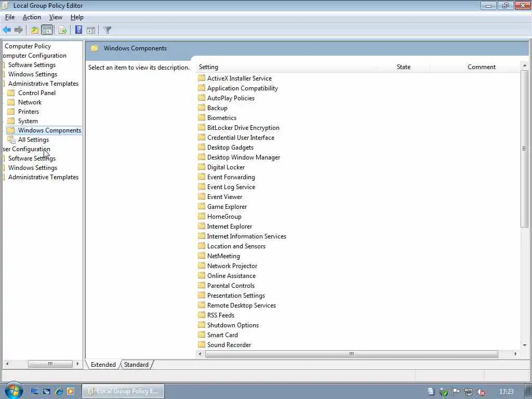
Task: Click scroll-up arrow of settings list
Action: click(x=525, y=65)
